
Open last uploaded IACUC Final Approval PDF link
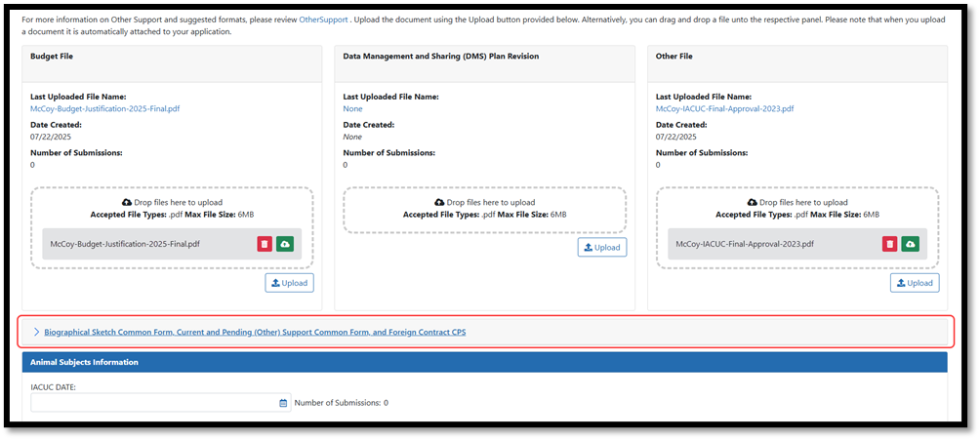click(x=724, y=108)
